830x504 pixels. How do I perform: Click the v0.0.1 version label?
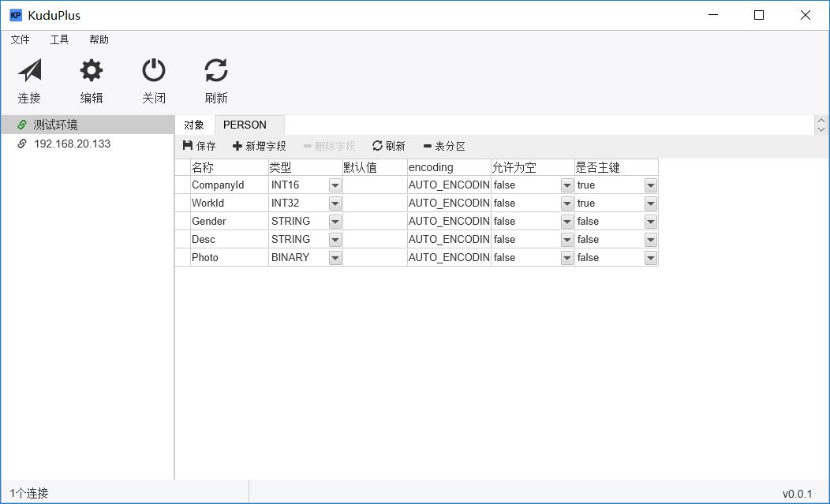tap(797, 494)
